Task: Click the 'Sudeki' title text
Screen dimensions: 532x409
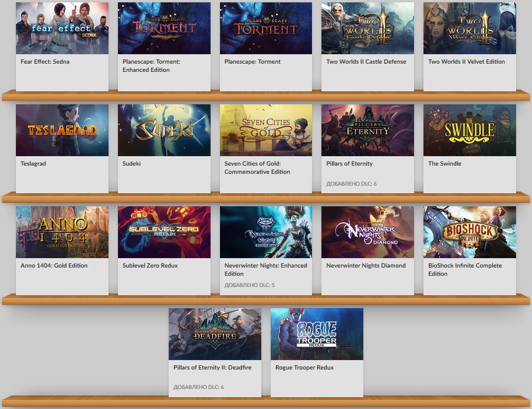Action: click(132, 164)
